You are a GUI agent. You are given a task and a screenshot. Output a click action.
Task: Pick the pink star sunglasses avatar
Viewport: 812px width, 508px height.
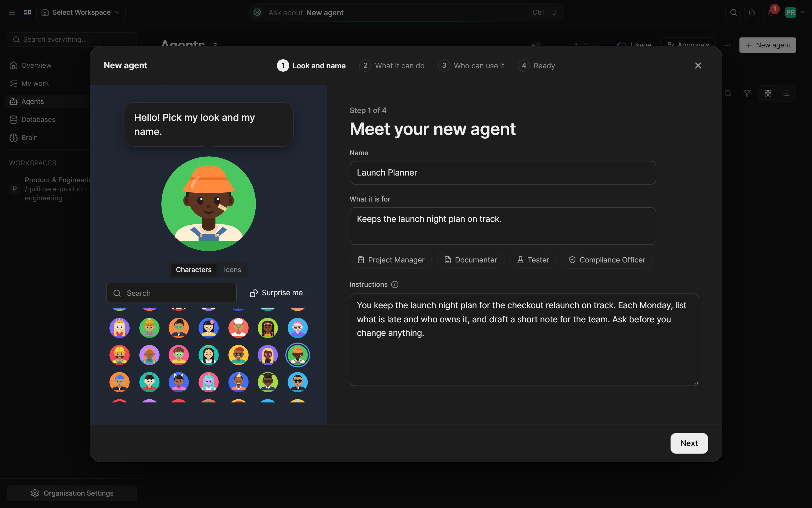pos(268,355)
